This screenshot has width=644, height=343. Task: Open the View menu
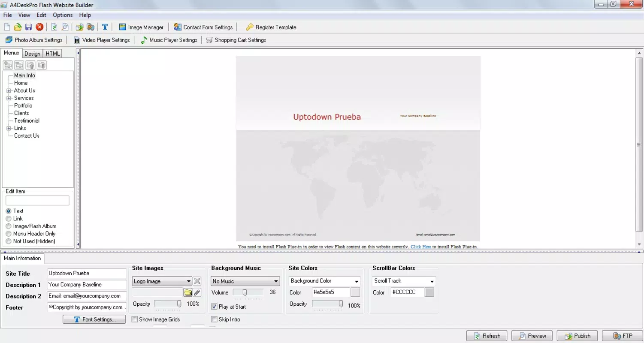24,15
